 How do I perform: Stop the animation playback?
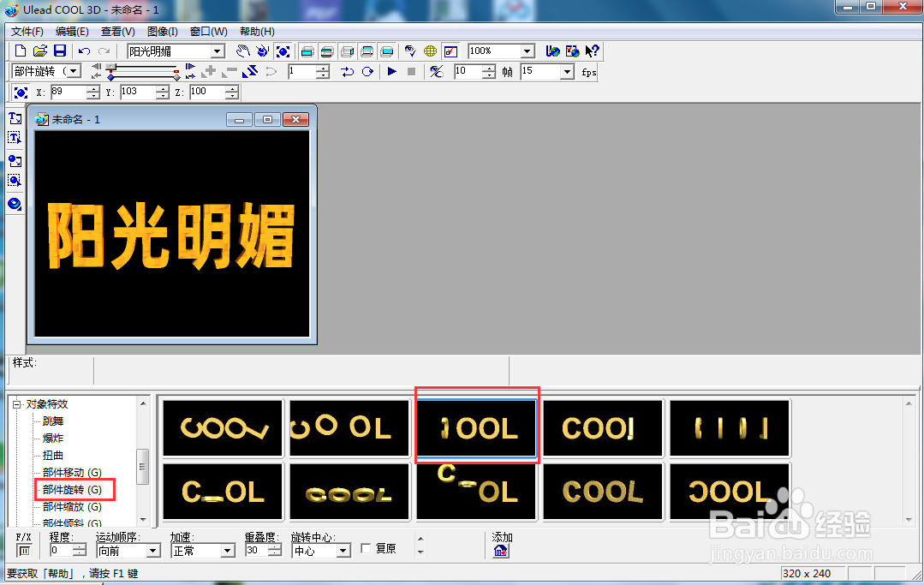tap(411, 72)
